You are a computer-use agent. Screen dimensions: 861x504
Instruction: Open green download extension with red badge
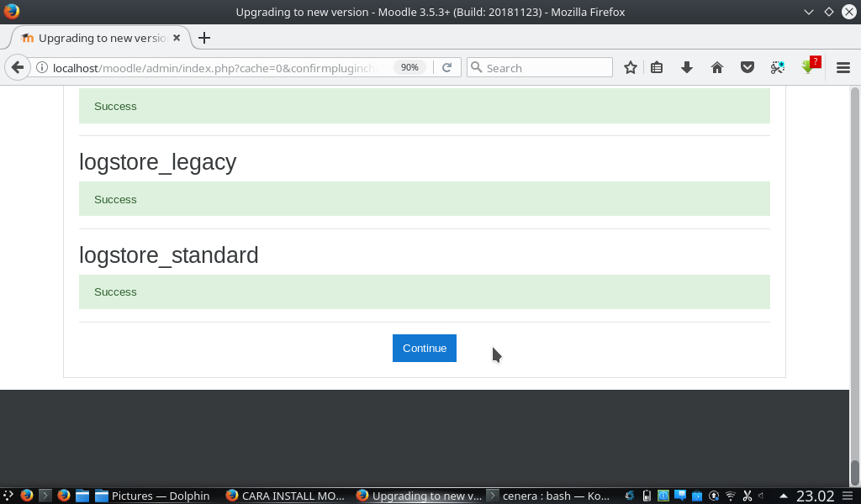click(810, 66)
